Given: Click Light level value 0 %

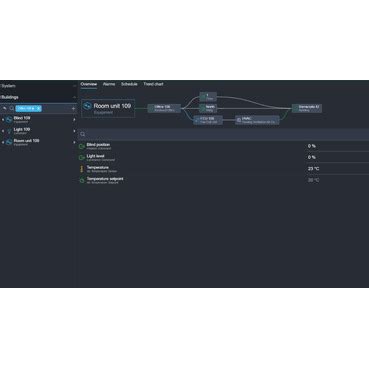Looking at the screenshot, I should [312, 157].
